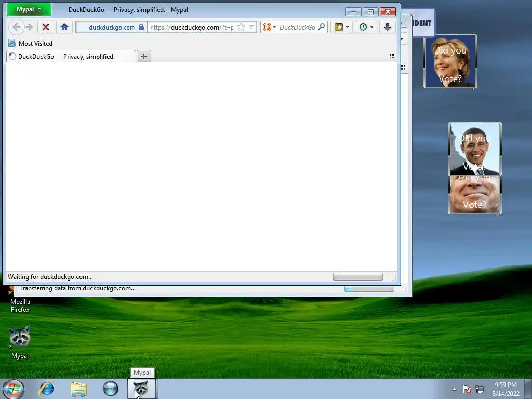
Task: Show hidden tray icons arrow
Action: point(454,389)
